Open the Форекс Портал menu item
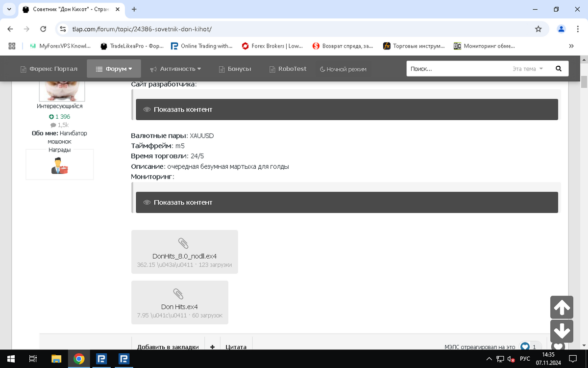 (x=49, y=69)
